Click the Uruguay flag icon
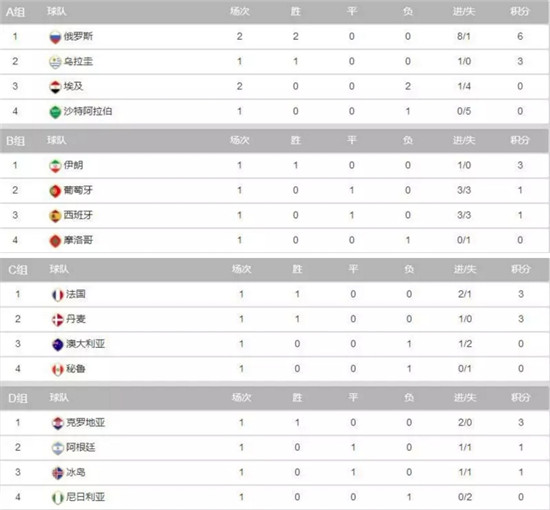 (x=55, y=62)
